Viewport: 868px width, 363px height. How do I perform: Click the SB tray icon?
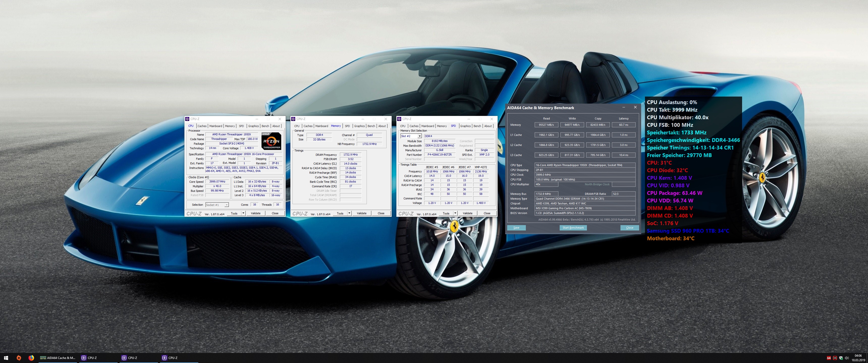pyautogui.click(x=835, y=358)
